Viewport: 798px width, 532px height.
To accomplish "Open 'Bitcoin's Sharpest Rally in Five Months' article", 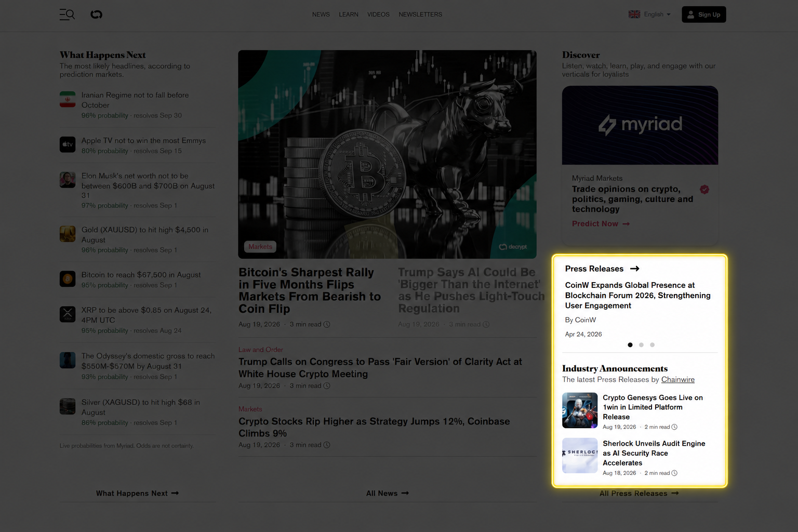I will point(310,290).
